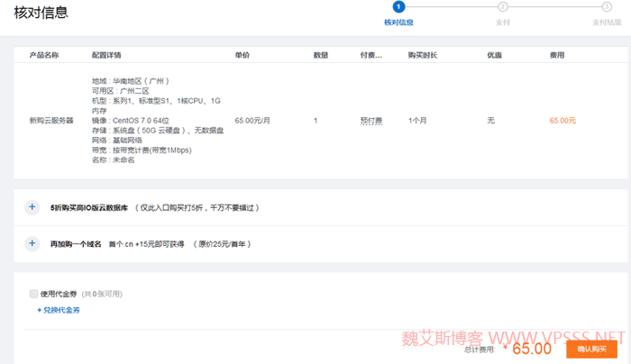Click the 费用 column header
This screenshot has height=364, width=631.
click(x=557, y=55)
